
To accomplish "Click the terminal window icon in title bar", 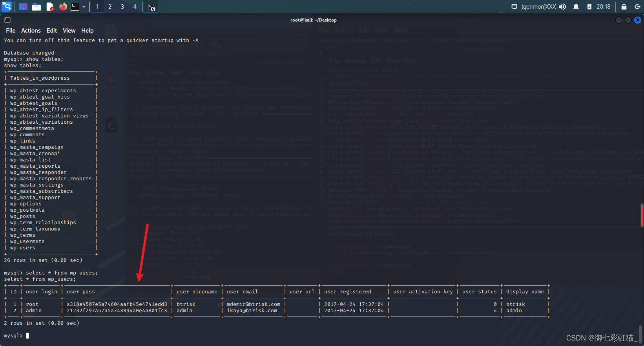I will point(7,20).
